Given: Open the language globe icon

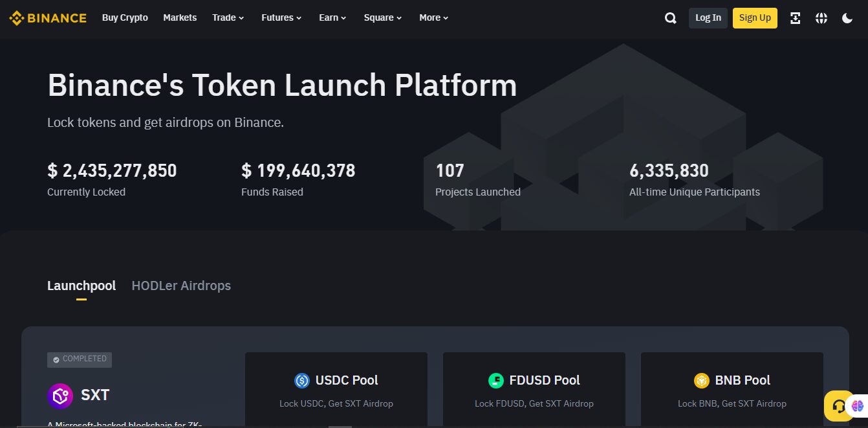Looking at the screenshot, I should click(821, 18).
